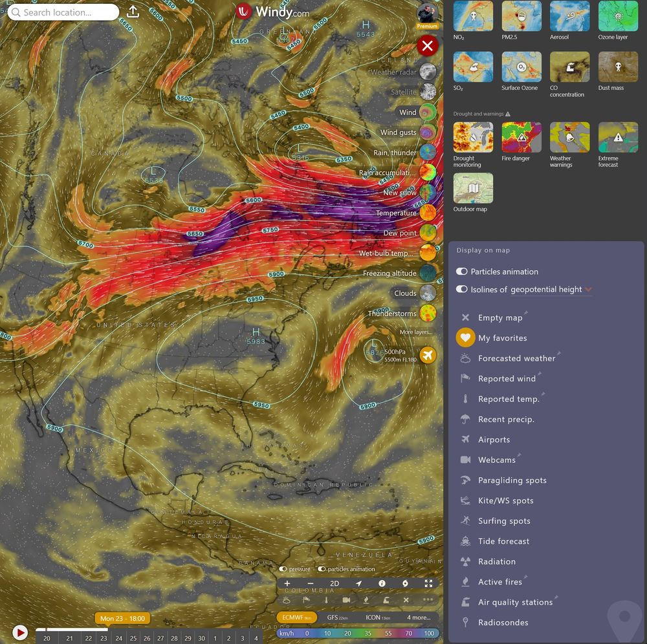Click the upload/share icon near search
Image resolution: width=647 pixels, height=644 pixels.
click(133, 12)
